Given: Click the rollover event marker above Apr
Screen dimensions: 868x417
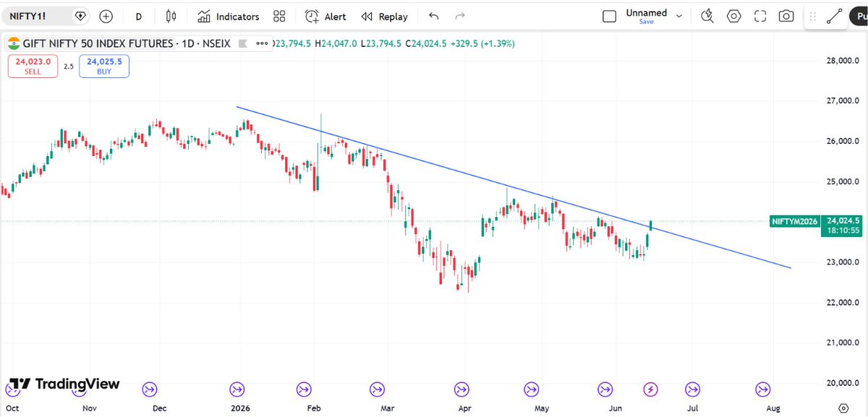Looking at the screenshot, I should tap(460, 390).
